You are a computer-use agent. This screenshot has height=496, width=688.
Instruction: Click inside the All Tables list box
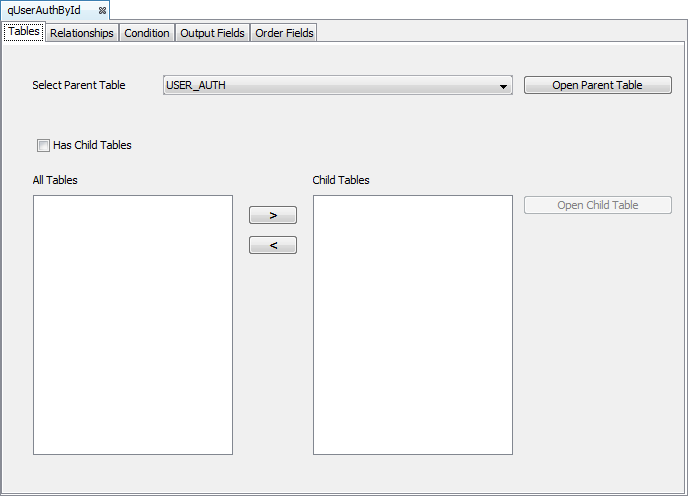(133, 325)
